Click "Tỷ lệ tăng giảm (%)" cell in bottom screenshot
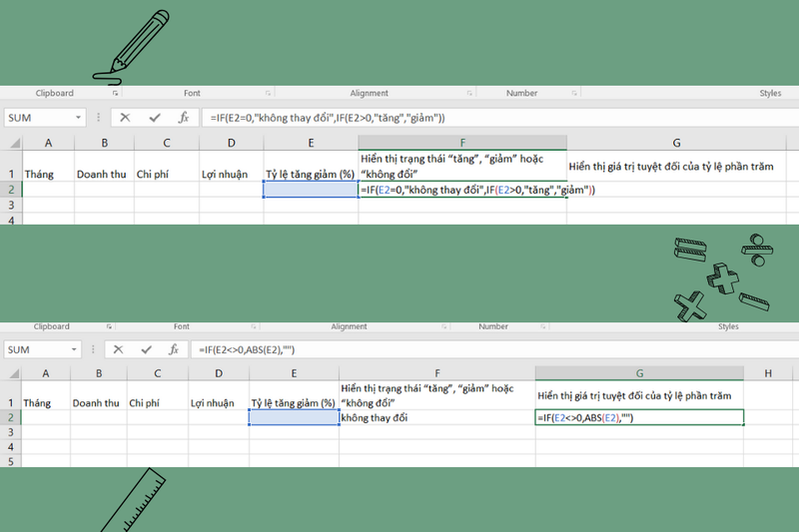The height and width of the screenshot is (532, 799). click(x=294, y=395)
